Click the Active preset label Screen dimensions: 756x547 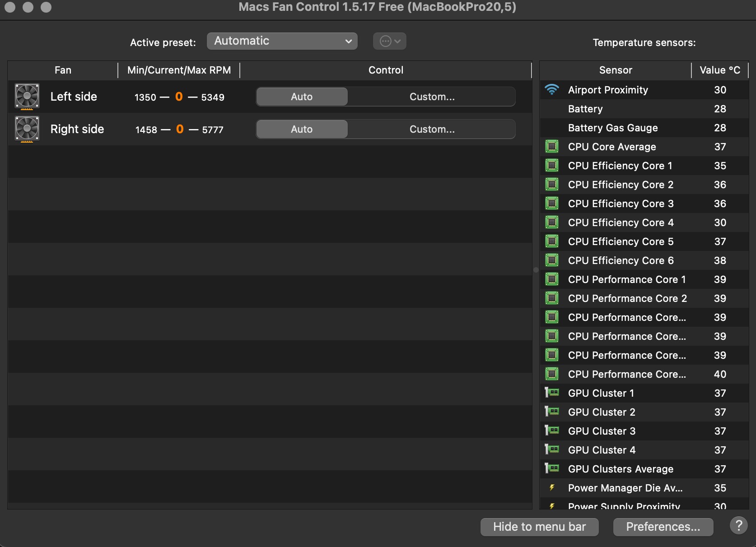point(163,42)
